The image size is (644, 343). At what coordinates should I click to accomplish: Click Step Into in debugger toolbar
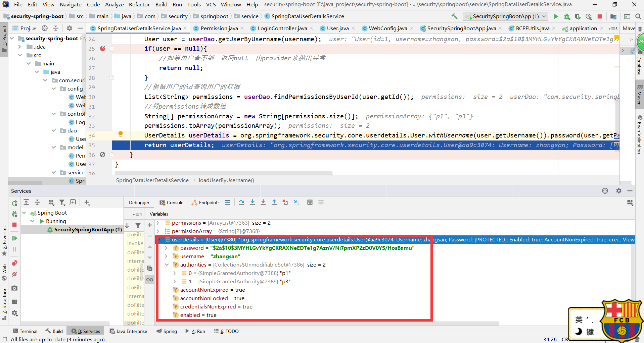(x=252, y=202)
